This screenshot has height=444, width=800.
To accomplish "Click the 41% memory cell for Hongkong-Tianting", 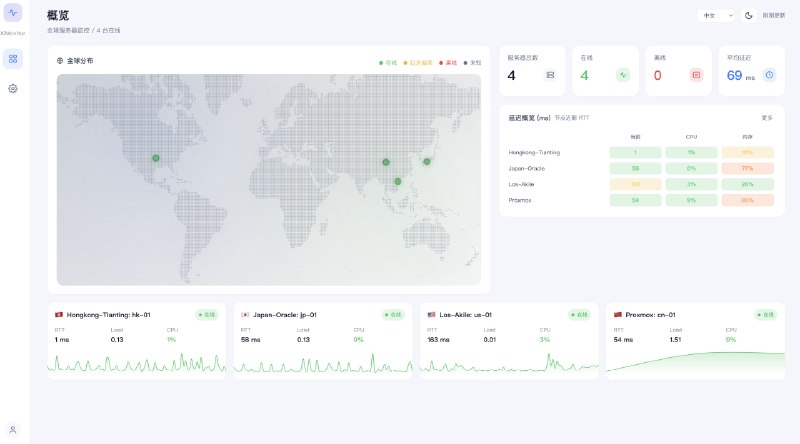I will [x=747, y=153].
